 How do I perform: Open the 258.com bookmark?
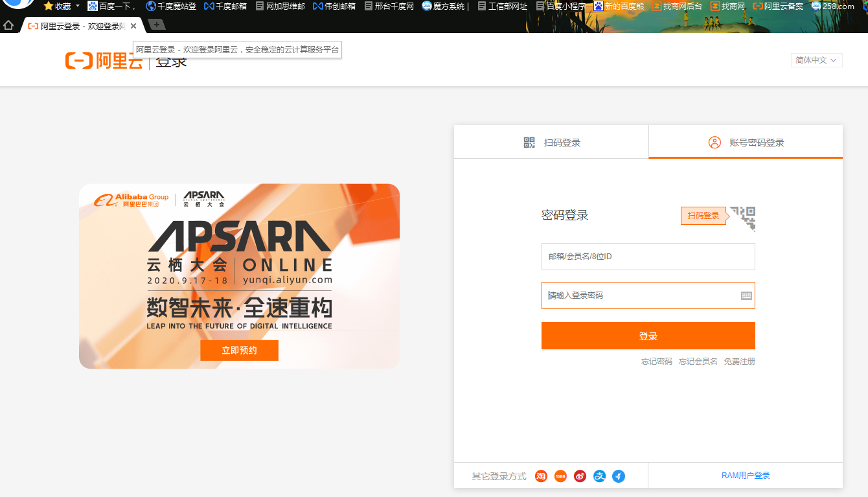[x=833, y=6]
